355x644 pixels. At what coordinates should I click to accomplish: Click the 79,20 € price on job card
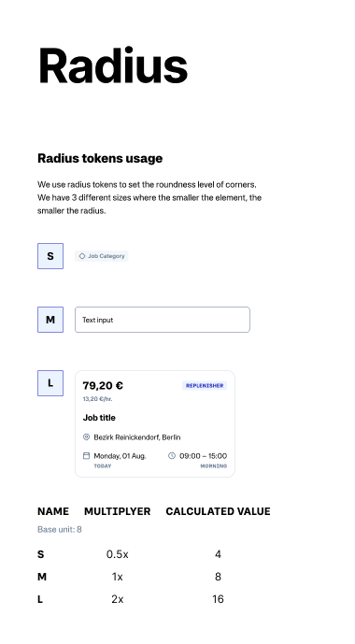103,385
